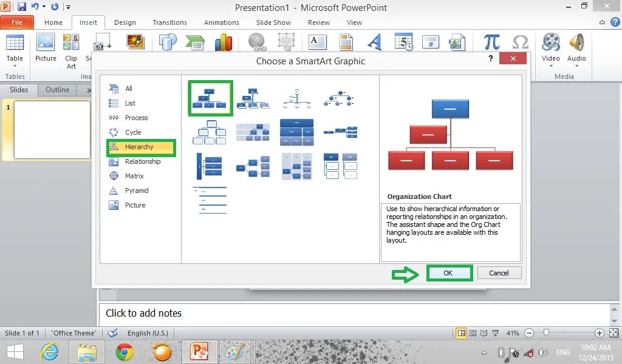Insert a Chart from the ribbon
Screen dimensions: 622x364
point(224,42)
